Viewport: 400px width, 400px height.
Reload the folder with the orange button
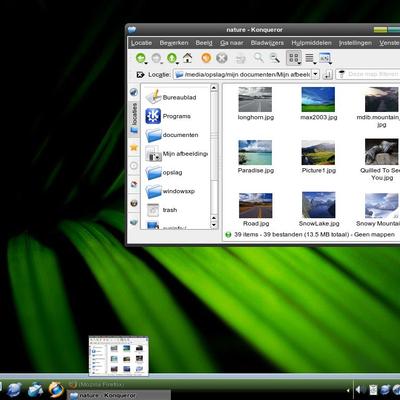tap(206, 58)
